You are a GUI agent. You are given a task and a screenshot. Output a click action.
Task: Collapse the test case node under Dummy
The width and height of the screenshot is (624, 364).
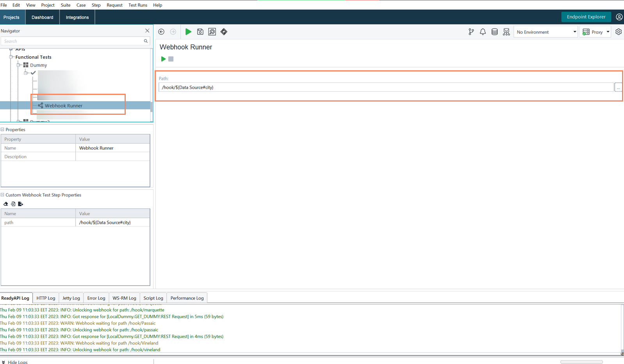click(x=26, y=73)
